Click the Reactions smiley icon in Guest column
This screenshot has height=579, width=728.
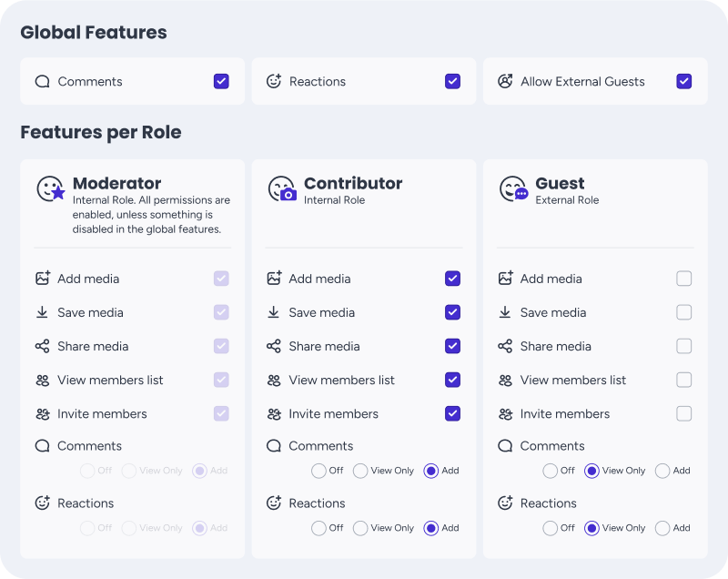505,503
